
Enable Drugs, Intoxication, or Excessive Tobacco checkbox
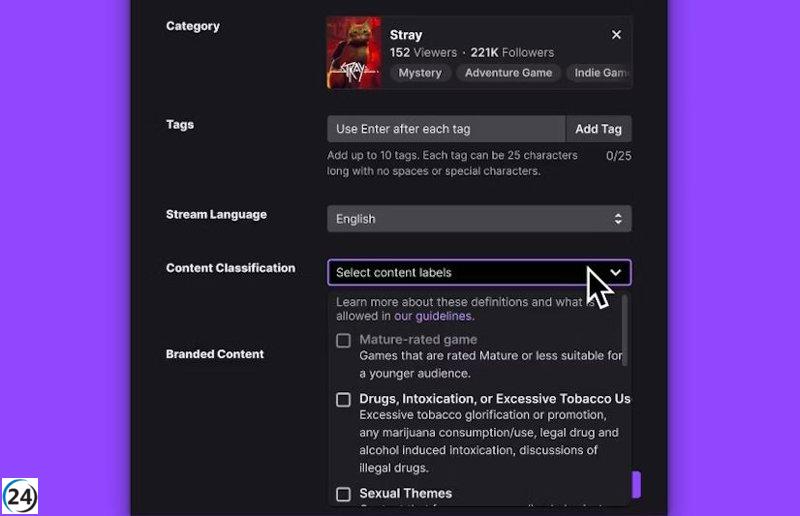tap(343, 399)
